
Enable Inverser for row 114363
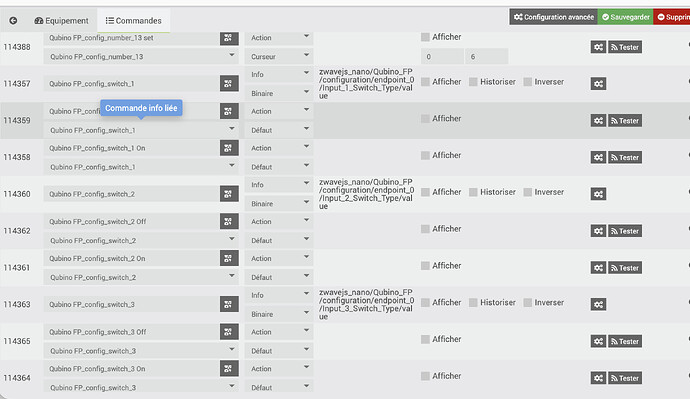[x=528, y=303]
